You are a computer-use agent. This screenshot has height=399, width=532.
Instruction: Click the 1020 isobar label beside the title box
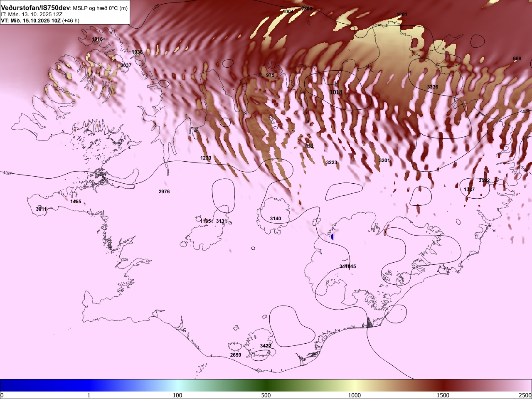156,7
